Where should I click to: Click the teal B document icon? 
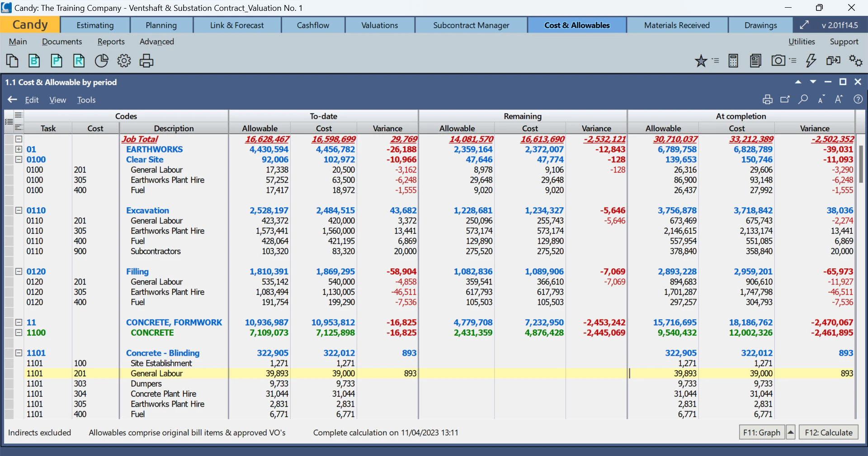coord(34,61)
